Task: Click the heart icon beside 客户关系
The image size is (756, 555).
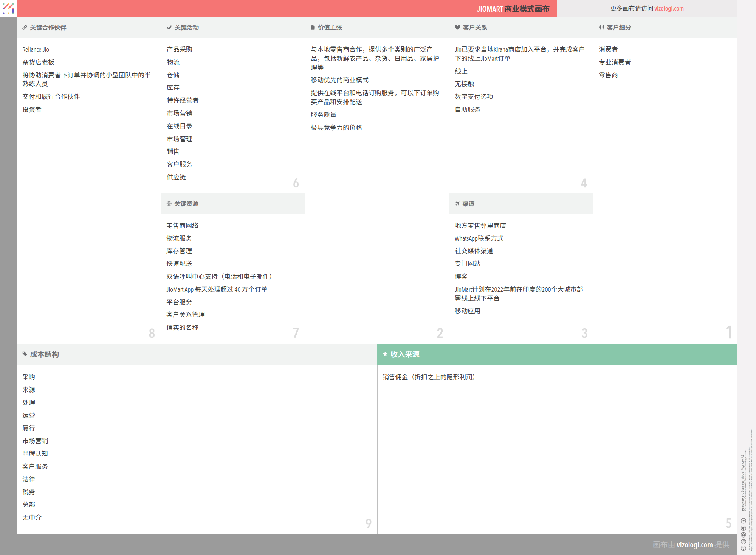Action: click(x=457, y=28)
